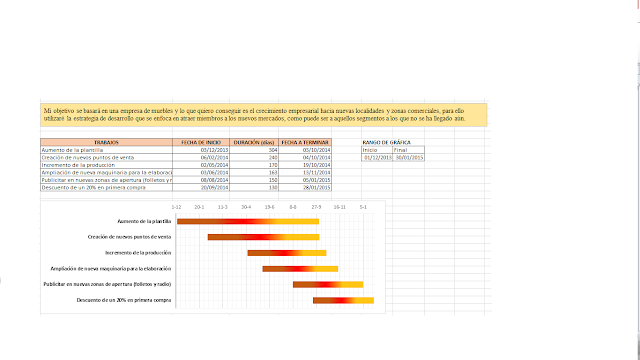Select 'Ampliación de nueva maquinaria' Gantt bar

pyautogui.click(x=300, y=269)
